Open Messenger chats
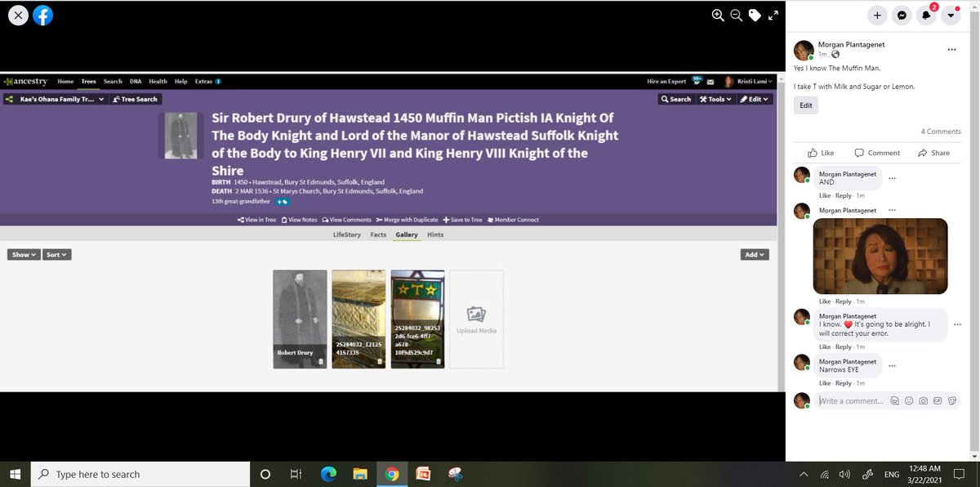This screenshot has height=487, width=980. pos(902,15)
